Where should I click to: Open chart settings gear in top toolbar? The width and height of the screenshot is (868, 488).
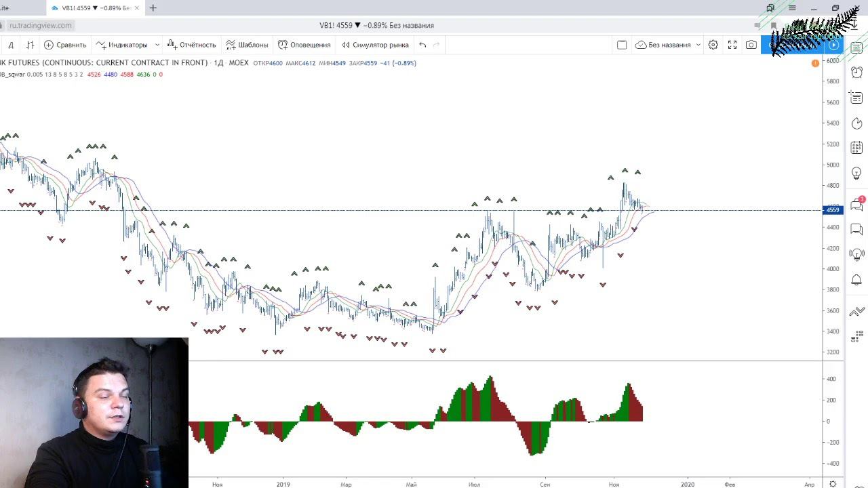tap(713, 45)
